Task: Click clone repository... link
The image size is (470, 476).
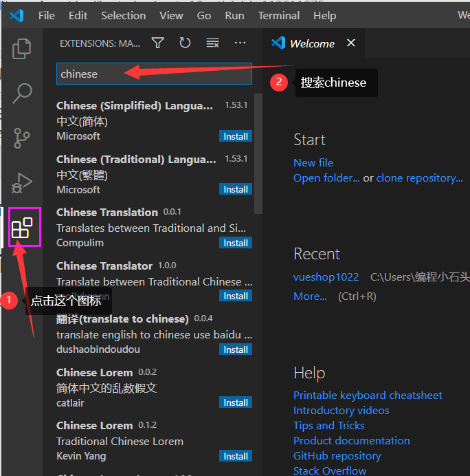Action: point(420,178)
